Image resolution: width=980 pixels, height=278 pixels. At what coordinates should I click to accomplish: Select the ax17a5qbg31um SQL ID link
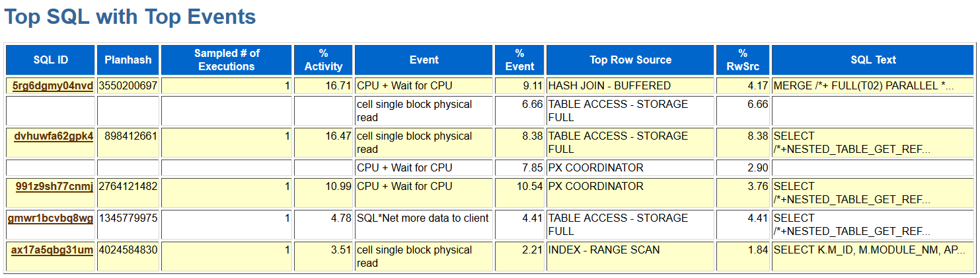(52, 250)
